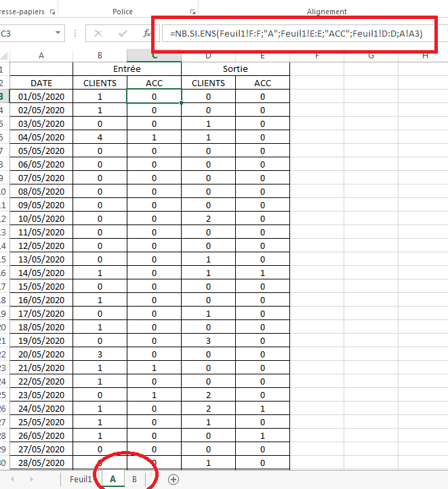Select column F header
The image size is (448, 489).
tap(317, 56)
